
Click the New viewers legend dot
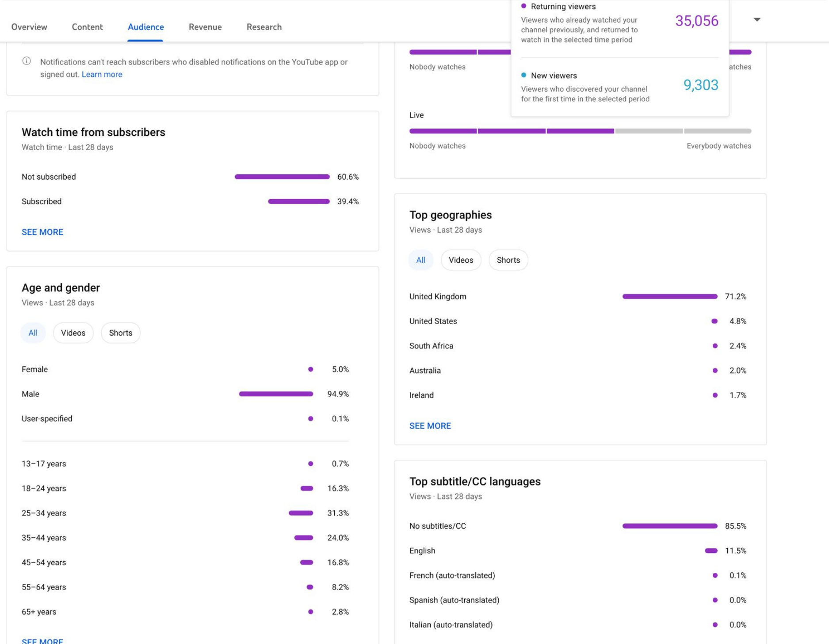click(x=523, y=75)
